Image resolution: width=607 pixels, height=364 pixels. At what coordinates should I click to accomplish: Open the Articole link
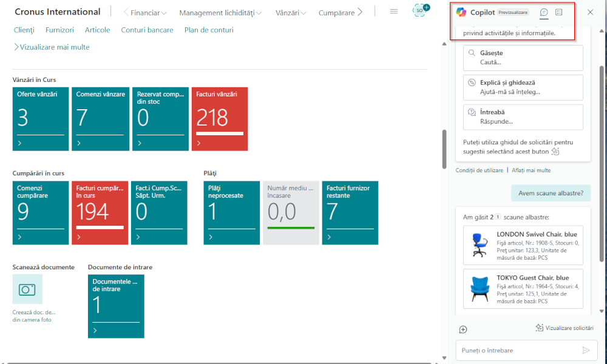[98, 30]
